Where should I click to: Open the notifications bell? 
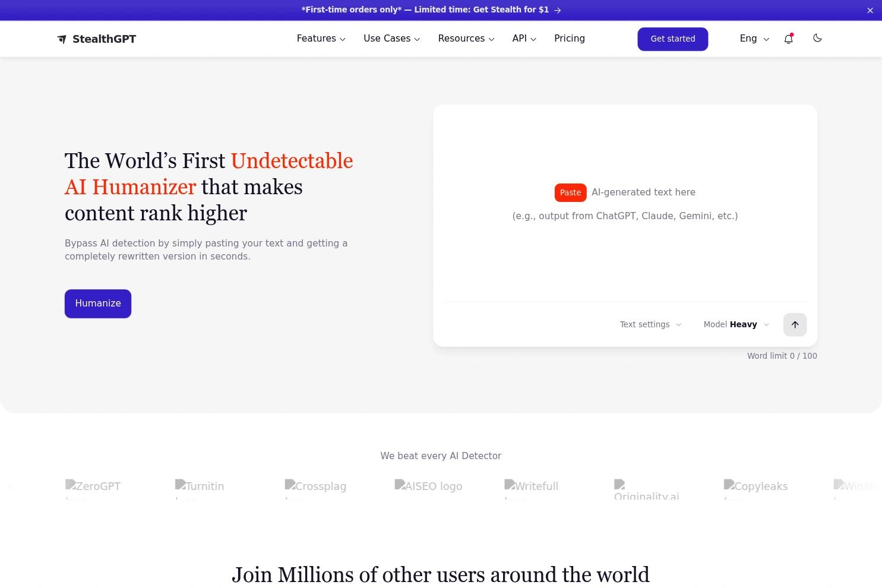coord(789,39)
